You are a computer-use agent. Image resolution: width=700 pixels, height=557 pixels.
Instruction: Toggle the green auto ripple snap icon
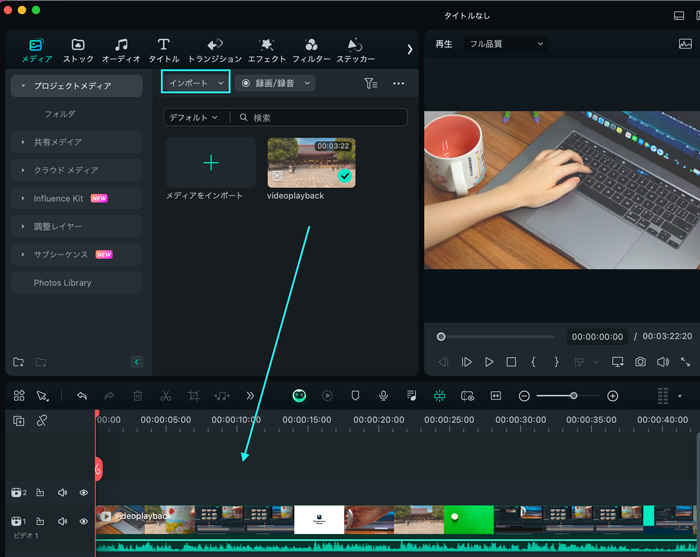(x=439, y=395)
